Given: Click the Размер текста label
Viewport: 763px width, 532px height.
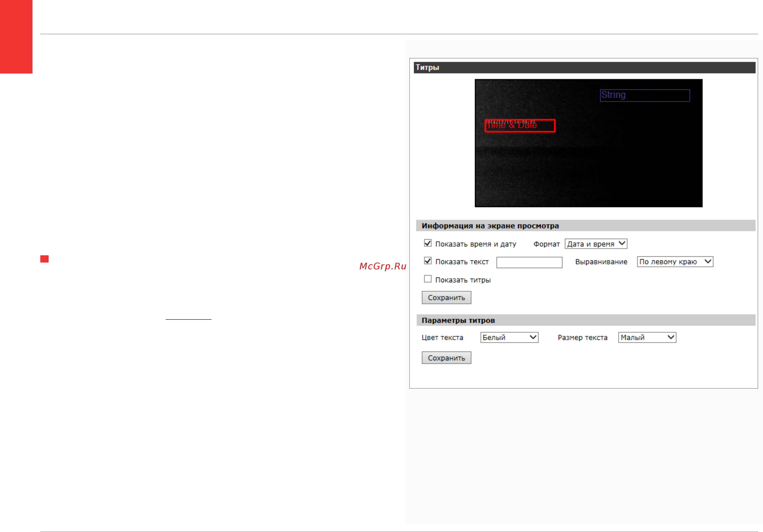Looking at the screenshot, I should 582,337.
